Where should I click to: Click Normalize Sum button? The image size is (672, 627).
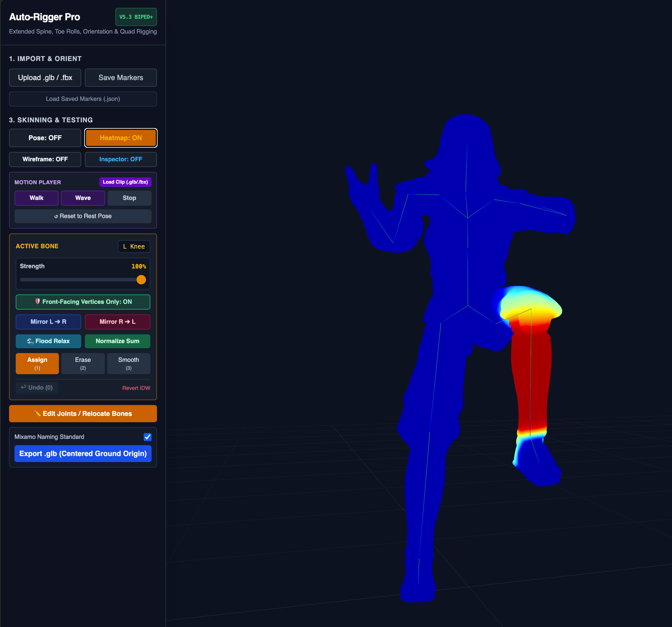(x=117, y=341)
